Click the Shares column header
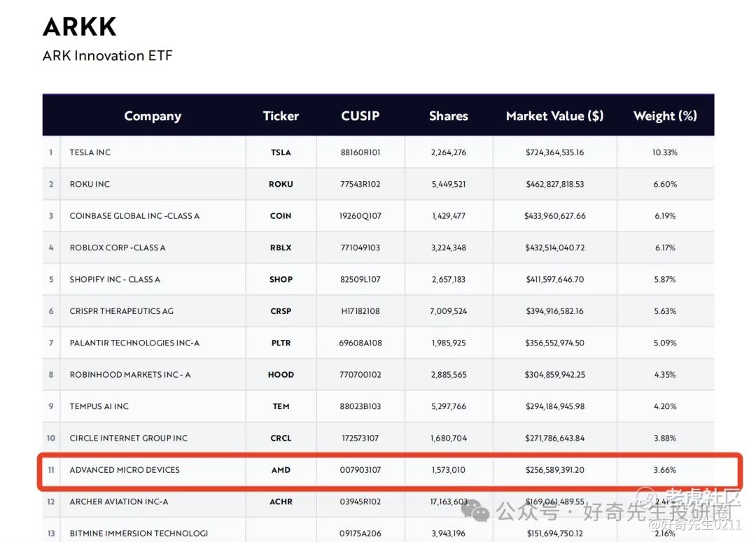Viewport: 756px width, 542px height. (x=449, y=116)
